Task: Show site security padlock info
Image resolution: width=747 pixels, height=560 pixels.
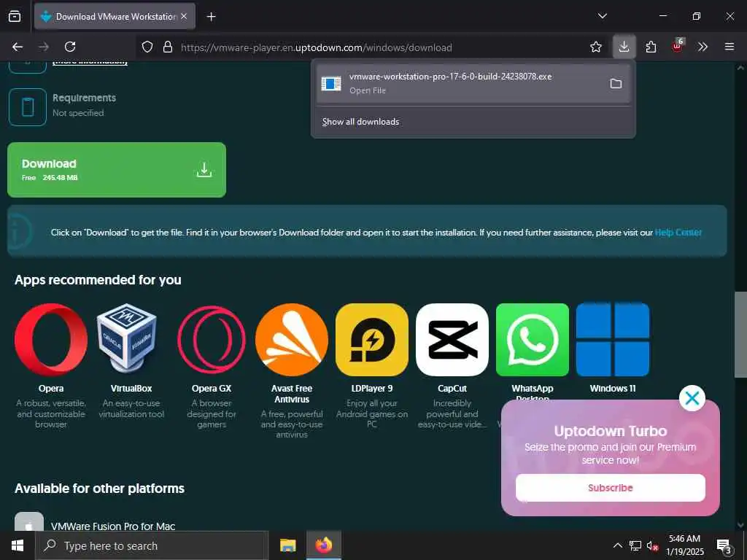Action: coord(167,47)
